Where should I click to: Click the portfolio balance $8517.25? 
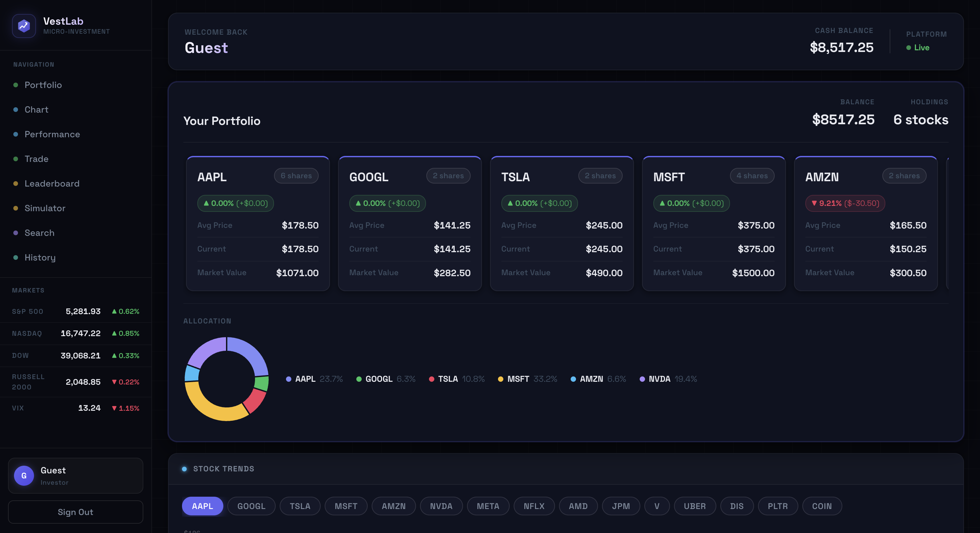coord(843,120)
